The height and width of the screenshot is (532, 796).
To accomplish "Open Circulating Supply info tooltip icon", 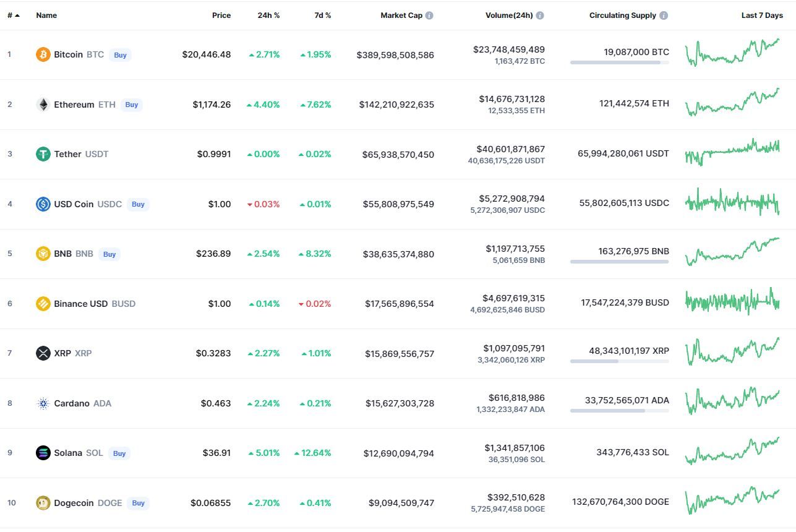I will click(x=664, y=15).
